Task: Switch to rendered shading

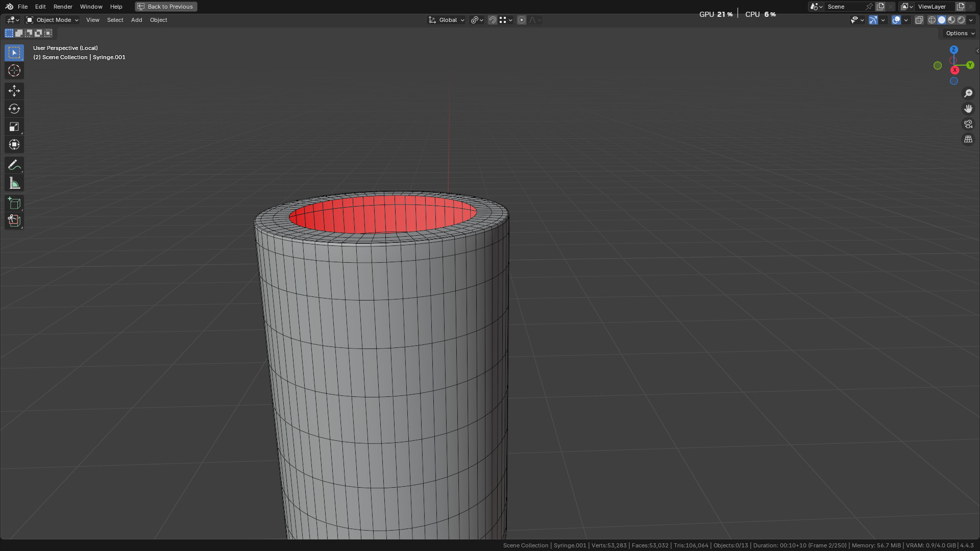Action: coord(961,20)
